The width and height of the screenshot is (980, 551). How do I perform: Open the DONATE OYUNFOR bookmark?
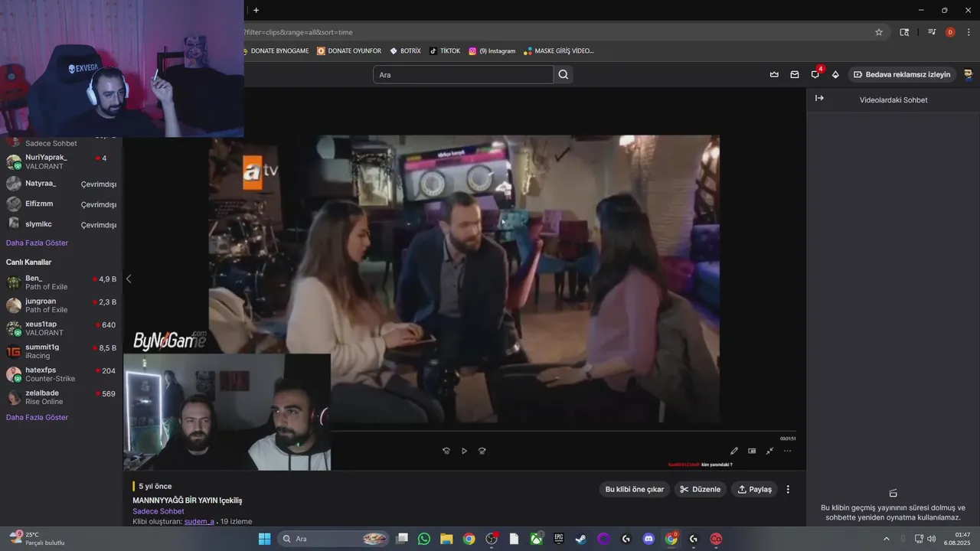pyautogui.click(x=349, y=51)
